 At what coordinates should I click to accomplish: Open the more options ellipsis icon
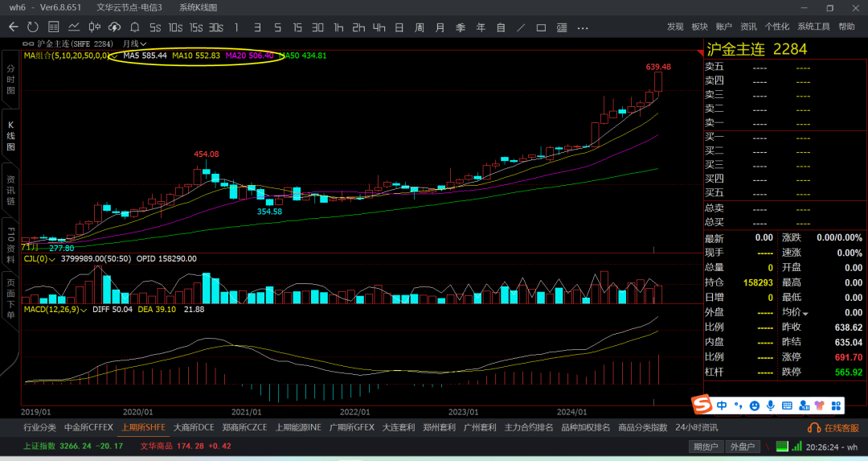click(x=583, y=27)
